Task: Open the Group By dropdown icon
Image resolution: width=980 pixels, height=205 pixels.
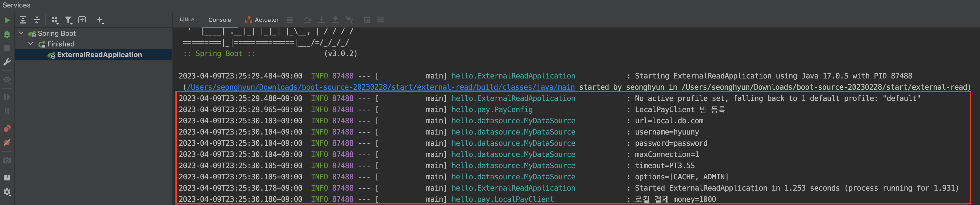Action: click(x=55, y=20)
